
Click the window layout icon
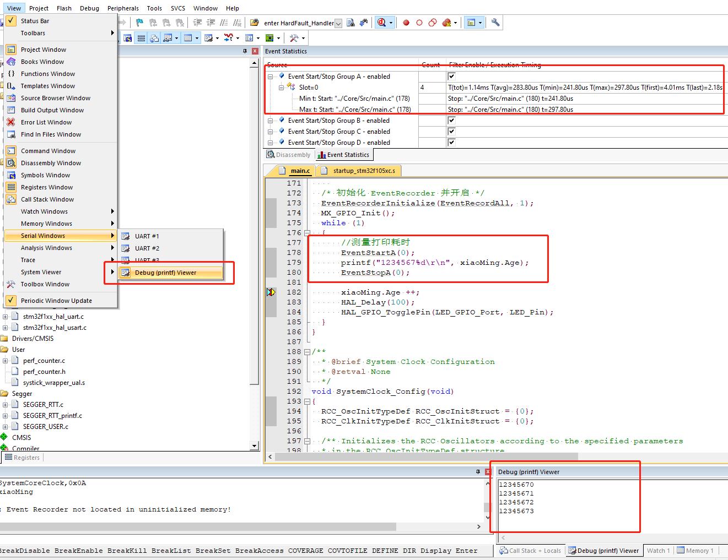(471, 23)
